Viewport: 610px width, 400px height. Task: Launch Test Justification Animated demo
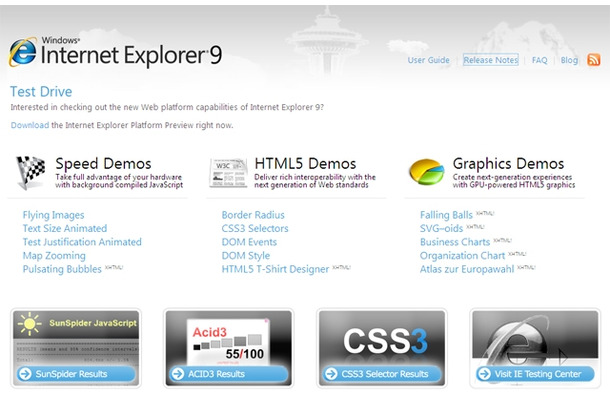(82, 242)
